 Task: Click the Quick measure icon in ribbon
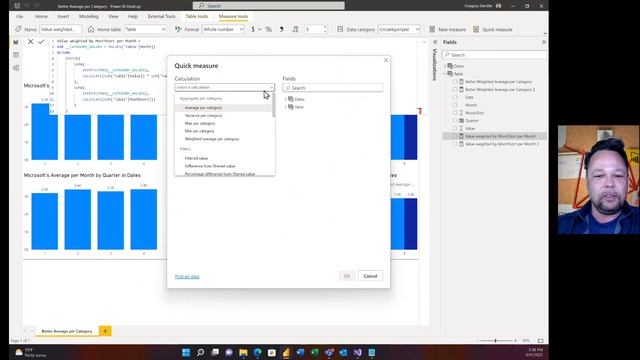point(476,29)
